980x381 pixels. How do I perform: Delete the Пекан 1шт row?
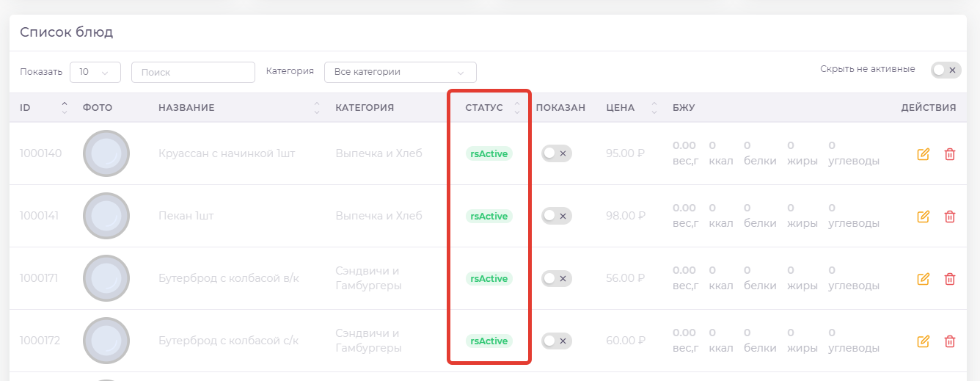949,217
